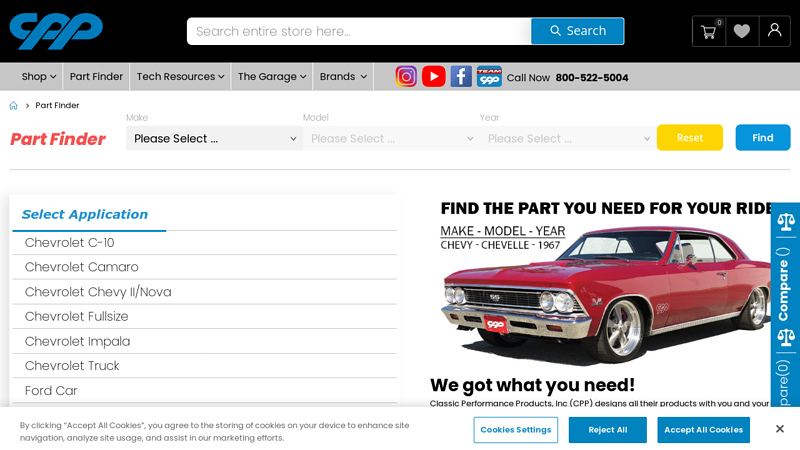Close the cookie banner with X
This screenshot has height=450, width=800.
(x=780, y=429)
